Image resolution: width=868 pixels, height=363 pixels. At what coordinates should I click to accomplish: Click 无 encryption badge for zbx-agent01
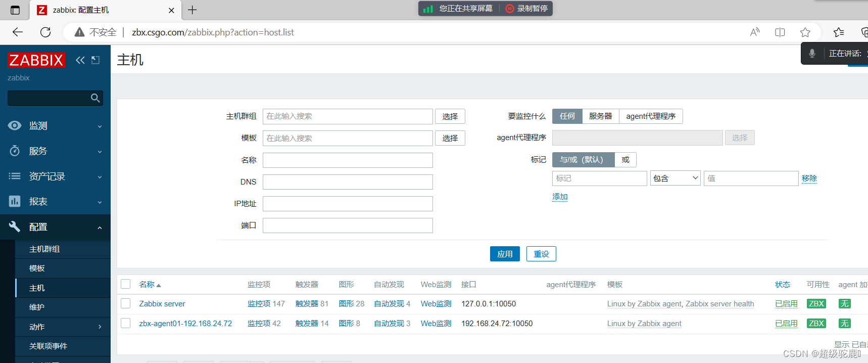tap(845, 324)
